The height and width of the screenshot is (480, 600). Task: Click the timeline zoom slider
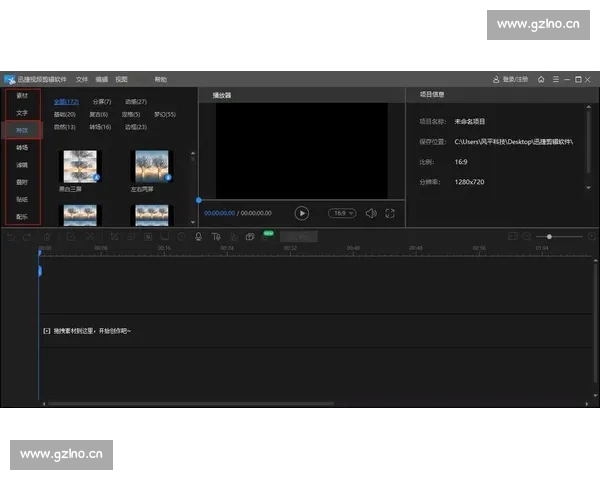tap(549, 237)
